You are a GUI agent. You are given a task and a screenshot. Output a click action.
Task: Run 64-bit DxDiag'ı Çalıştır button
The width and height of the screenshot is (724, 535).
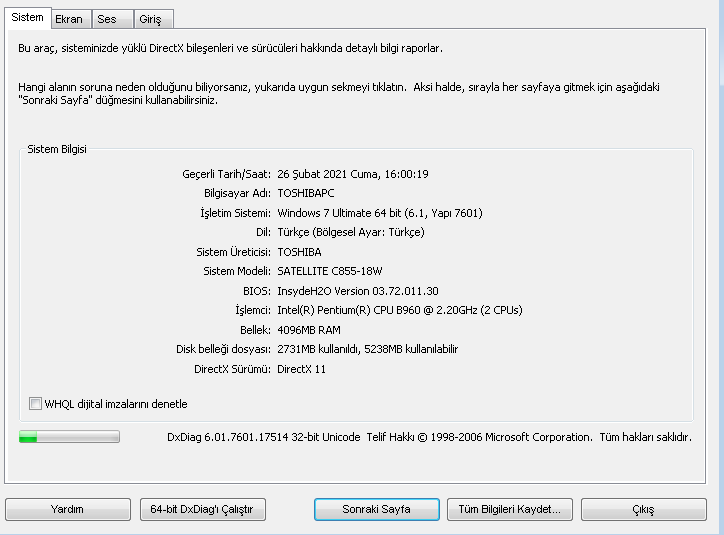point(203,509)
